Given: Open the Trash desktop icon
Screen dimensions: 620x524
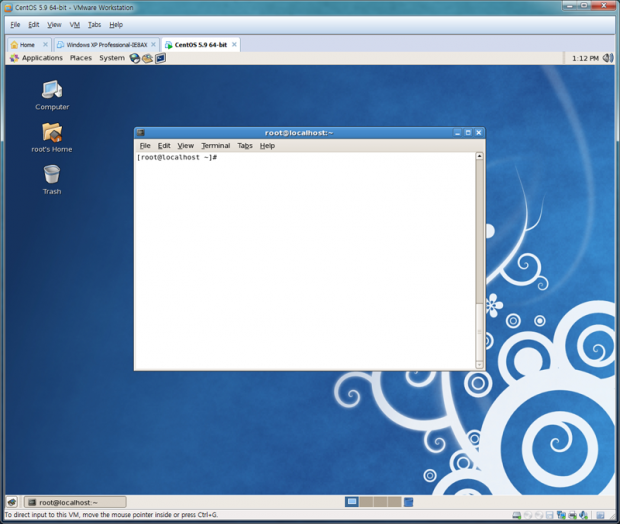Looking at the screenshot, I should click(52, 176).
